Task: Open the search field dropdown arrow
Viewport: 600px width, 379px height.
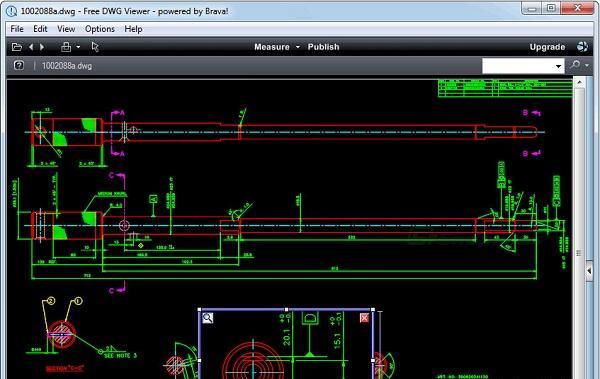Action: [x=558, y=66]
